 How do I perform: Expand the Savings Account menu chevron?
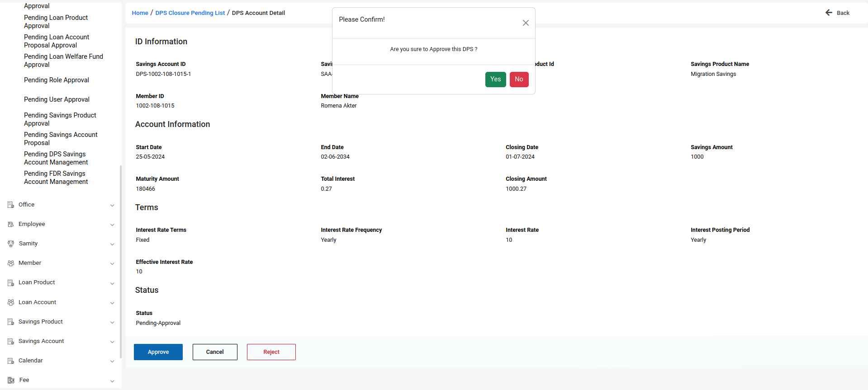coord(112,342)
